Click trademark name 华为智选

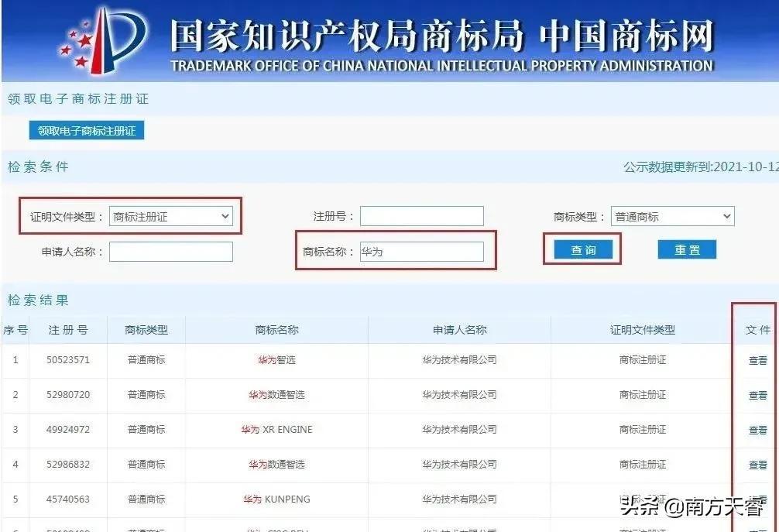pyautogui.click(x=276, y=359)
